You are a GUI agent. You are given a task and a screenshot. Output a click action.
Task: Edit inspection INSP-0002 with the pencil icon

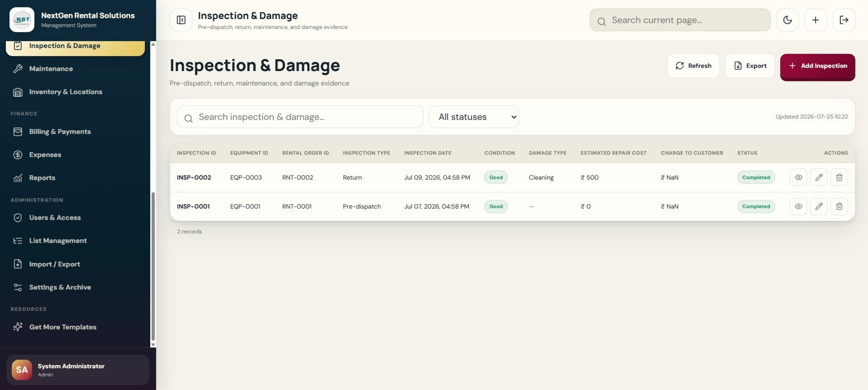pyautogui.click(x=819, y=177)
